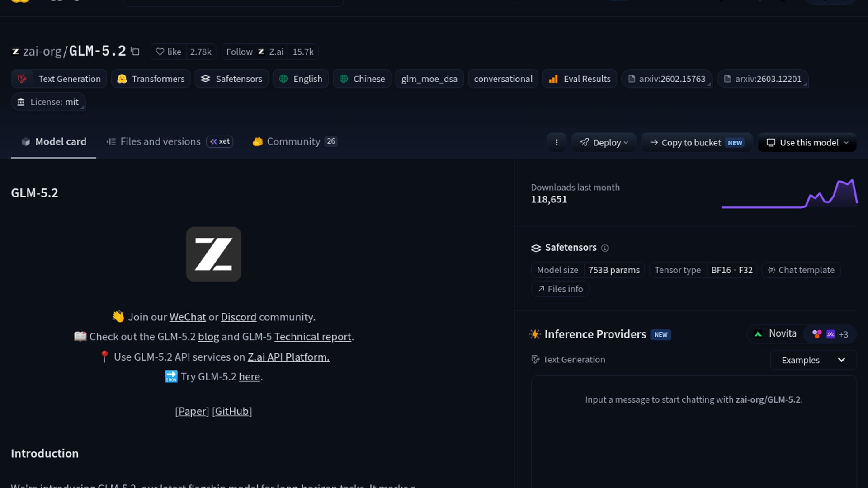Filter by the Text Generation tag
This screenshot has height=488, width=868.
coord(59,79)
